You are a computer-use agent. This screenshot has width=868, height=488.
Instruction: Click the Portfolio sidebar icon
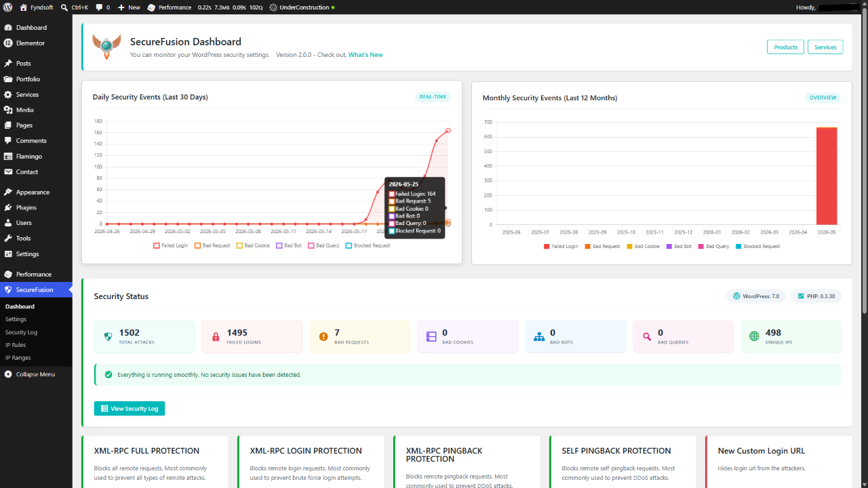tap(8, 79)
